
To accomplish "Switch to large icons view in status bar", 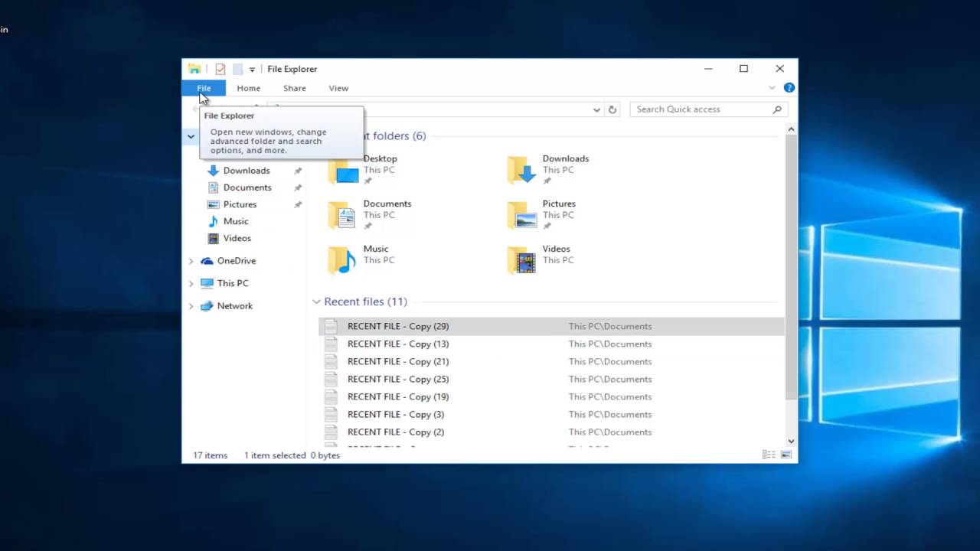I will [786, 455].
